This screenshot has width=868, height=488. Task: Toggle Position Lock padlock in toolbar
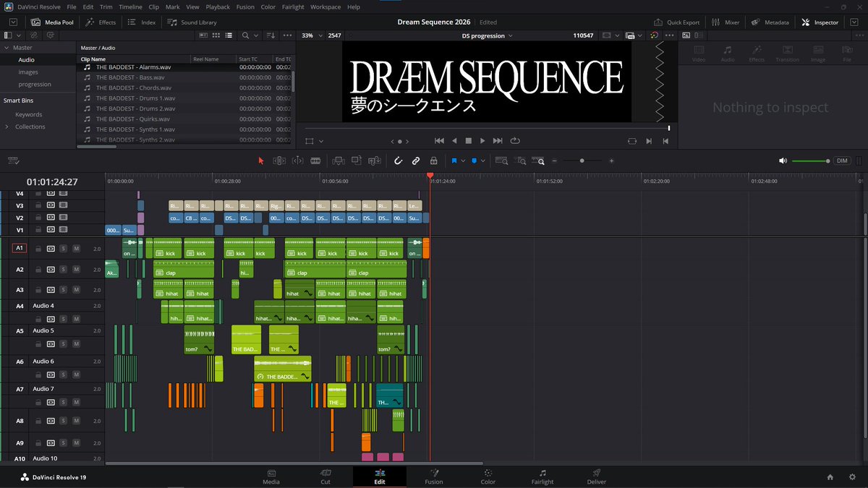(x=433, y=160)
